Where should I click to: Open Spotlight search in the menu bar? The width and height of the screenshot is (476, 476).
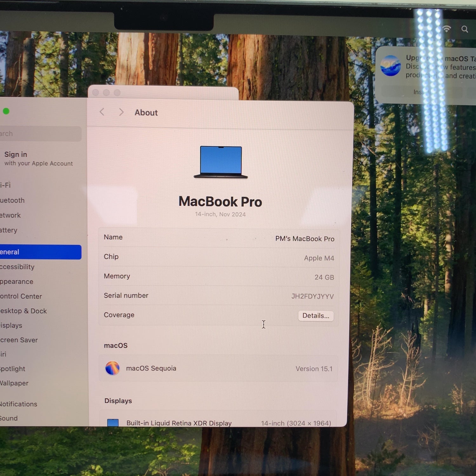pyautogui.click(x=465, y=29)
